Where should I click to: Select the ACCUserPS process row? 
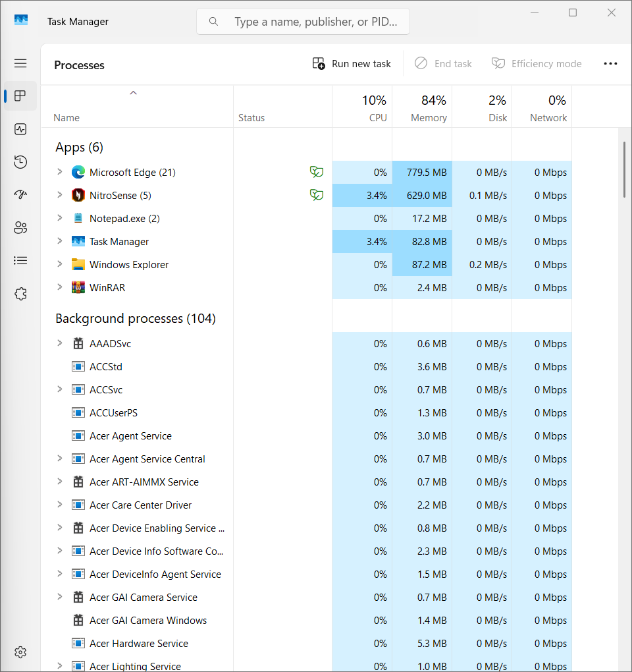306,412
